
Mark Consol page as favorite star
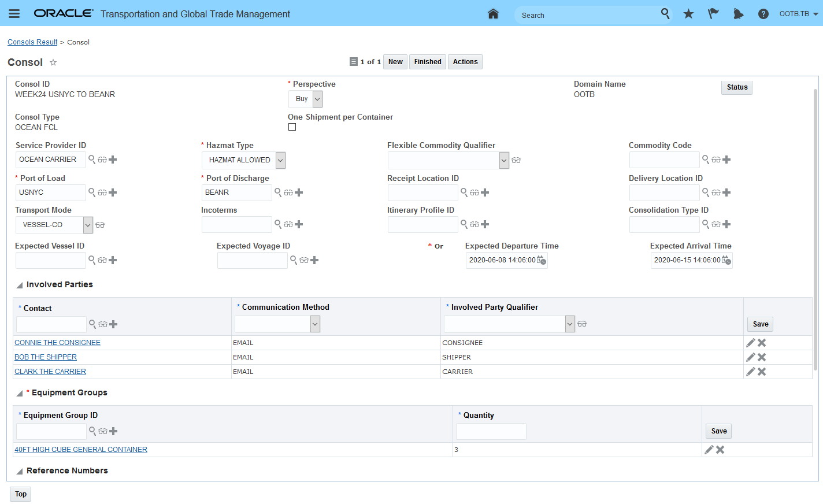pyautogui.click(x=53, y=62)
